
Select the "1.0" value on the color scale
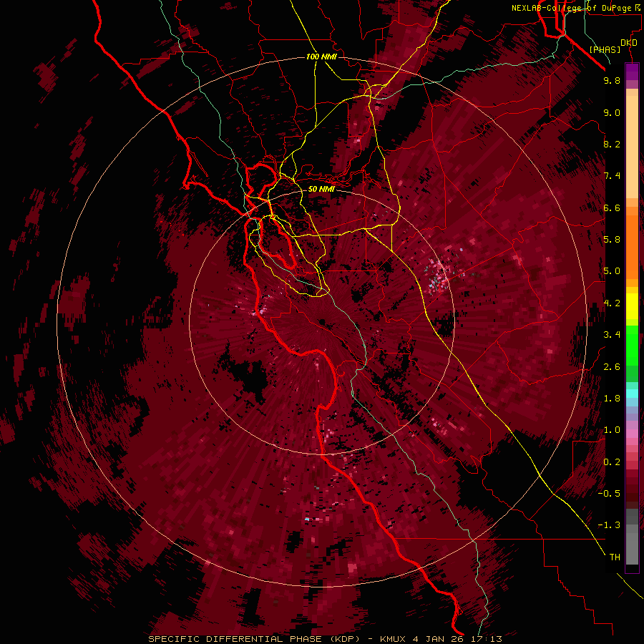[x=612, y=430]
